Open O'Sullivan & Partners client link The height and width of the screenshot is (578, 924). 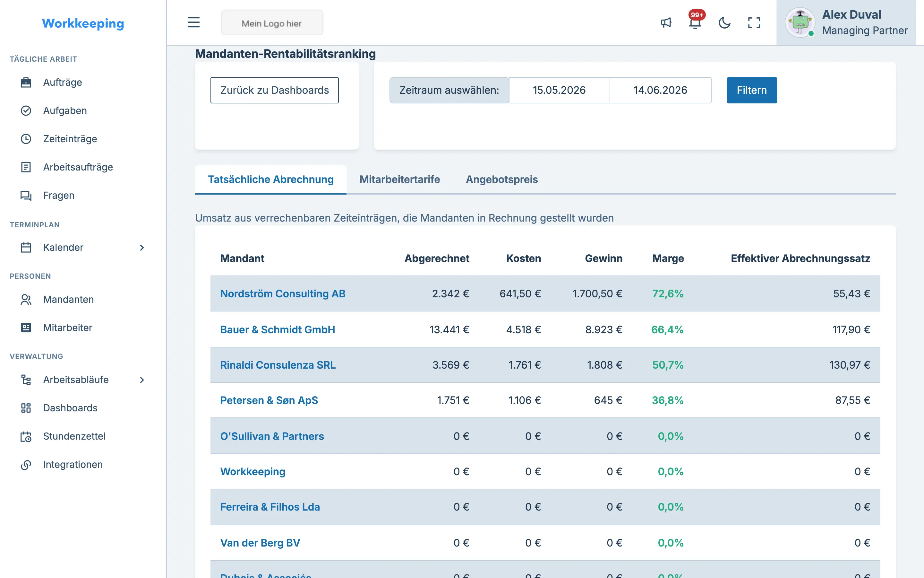(x=272, y=436)
